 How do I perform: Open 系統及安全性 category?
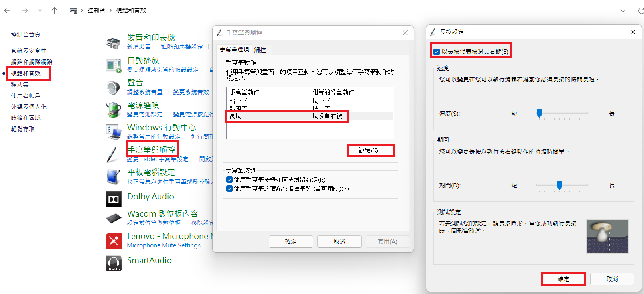[29, 51]
